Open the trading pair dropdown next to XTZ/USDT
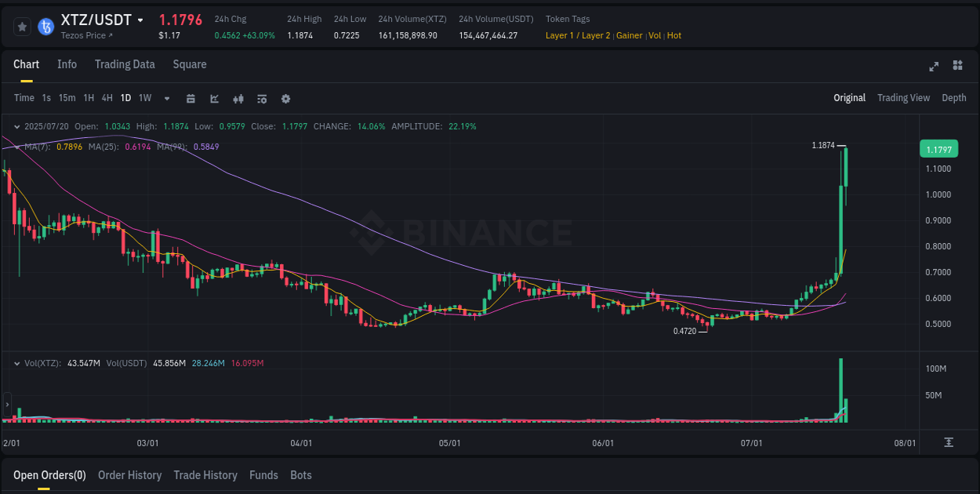 141,20
